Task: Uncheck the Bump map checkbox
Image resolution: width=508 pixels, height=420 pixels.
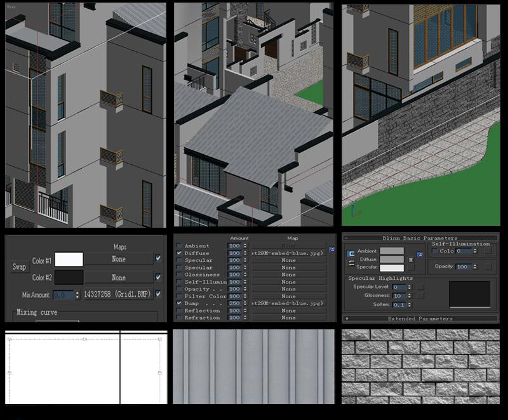Action: [x=179, y=303]
